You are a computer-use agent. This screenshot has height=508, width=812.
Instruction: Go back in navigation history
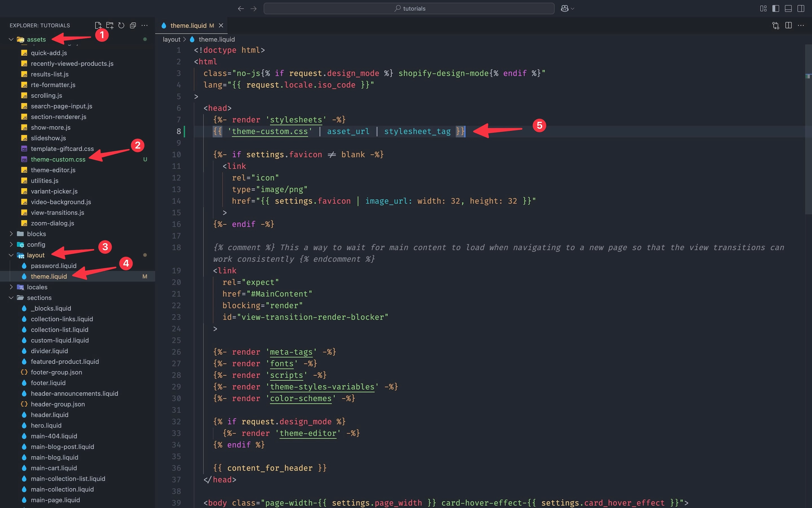pos(240,8)
